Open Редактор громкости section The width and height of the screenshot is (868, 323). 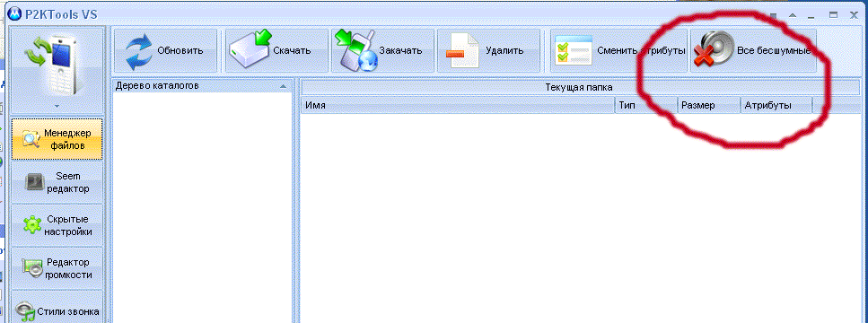57,268
